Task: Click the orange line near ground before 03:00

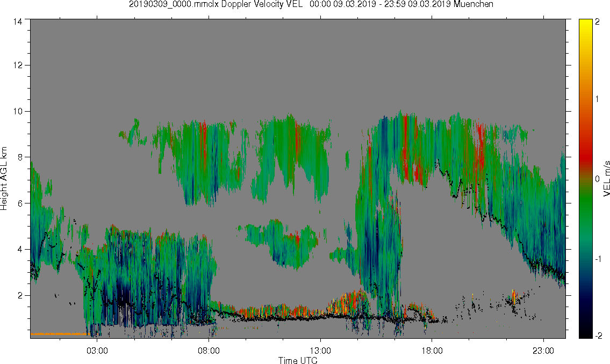Action: (x=60, y=334)
